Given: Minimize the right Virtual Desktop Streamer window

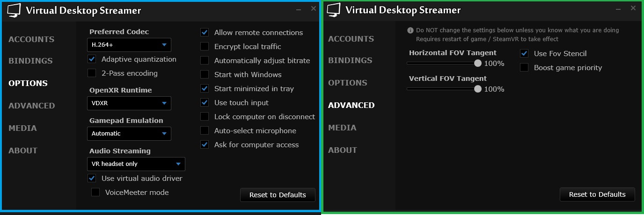Looking at the screenshot, I should pyautogui.click(x=618, y=9).
